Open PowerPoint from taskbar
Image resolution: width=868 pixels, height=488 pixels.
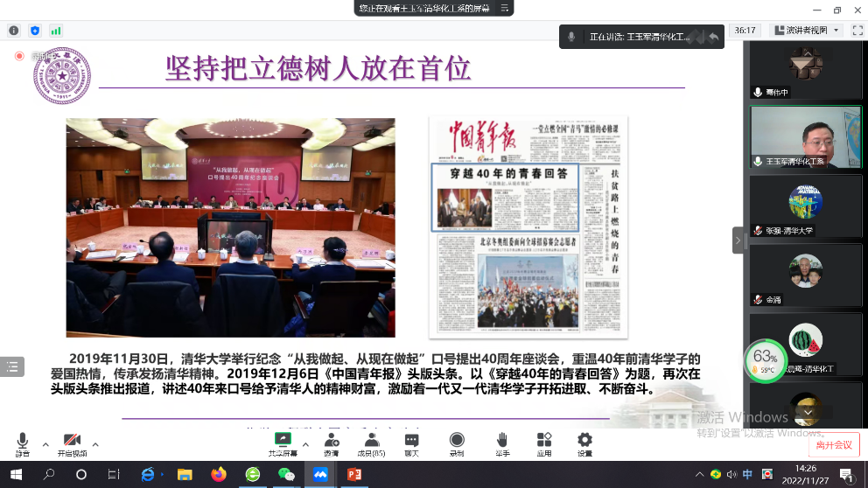pyautogui.click(x=354, y=475)
